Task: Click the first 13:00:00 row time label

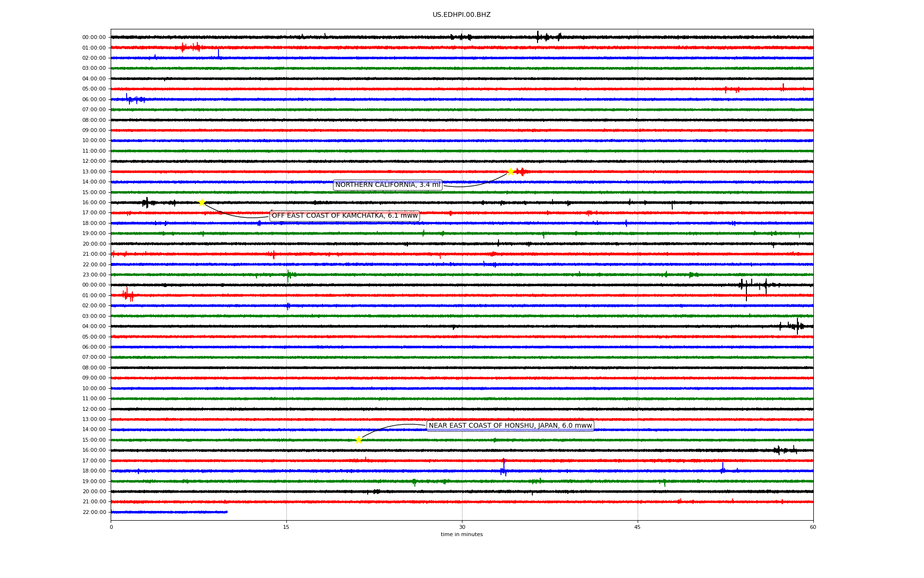Action: click(94, 172)
